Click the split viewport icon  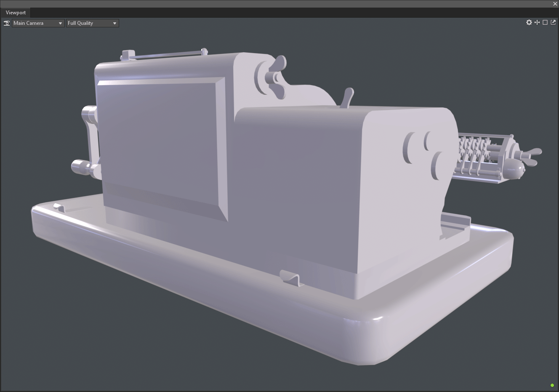(x=537, y=22)
